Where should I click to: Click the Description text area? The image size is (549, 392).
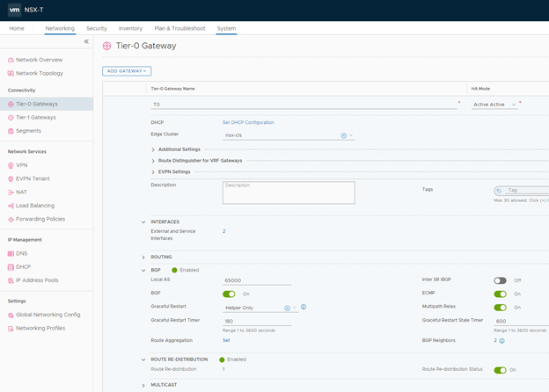click(289, 192)
